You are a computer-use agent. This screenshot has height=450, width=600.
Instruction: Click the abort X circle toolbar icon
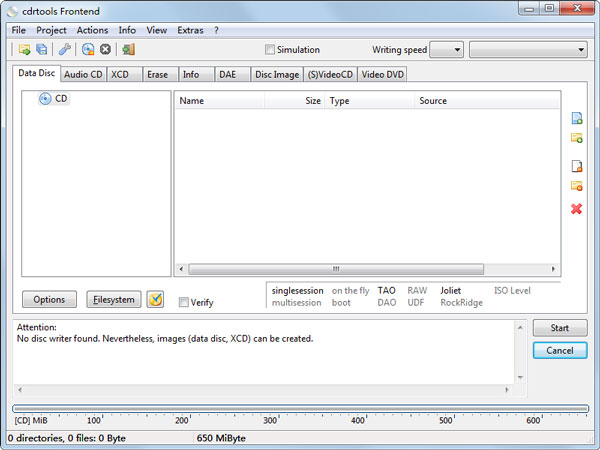coord(105,49)
